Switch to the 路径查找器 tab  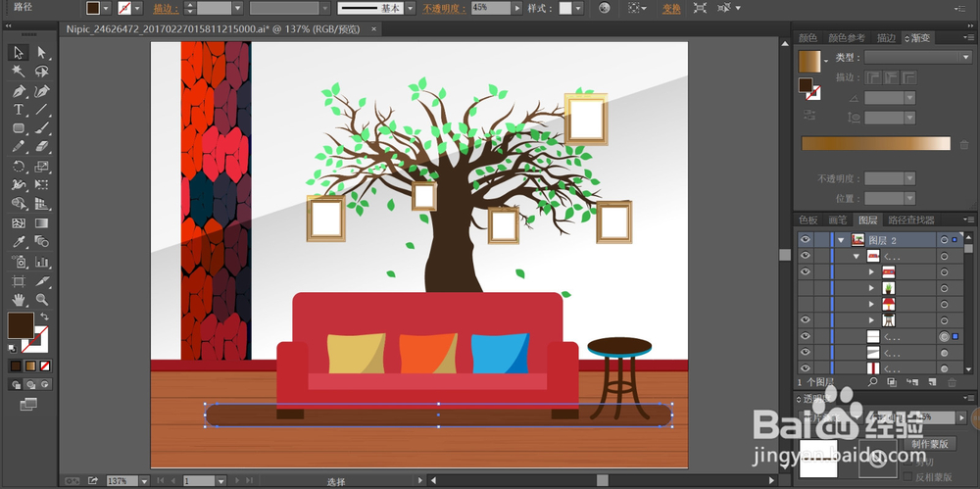coord(911,220)
